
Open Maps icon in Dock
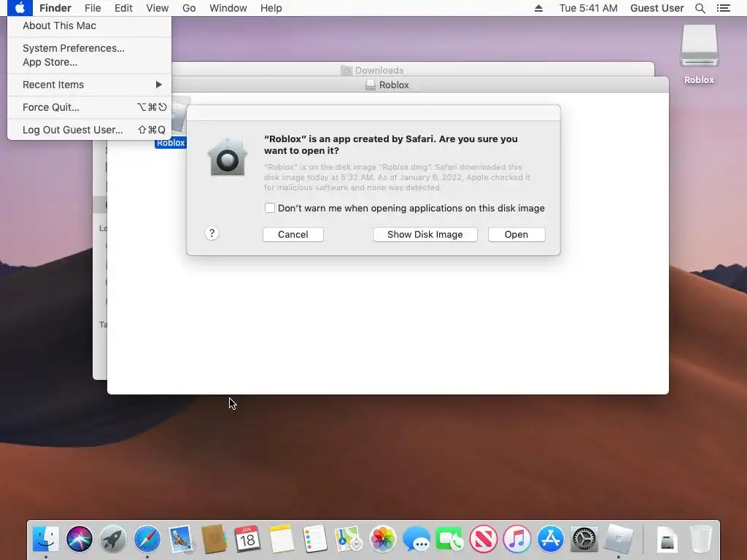coord(348,539)
